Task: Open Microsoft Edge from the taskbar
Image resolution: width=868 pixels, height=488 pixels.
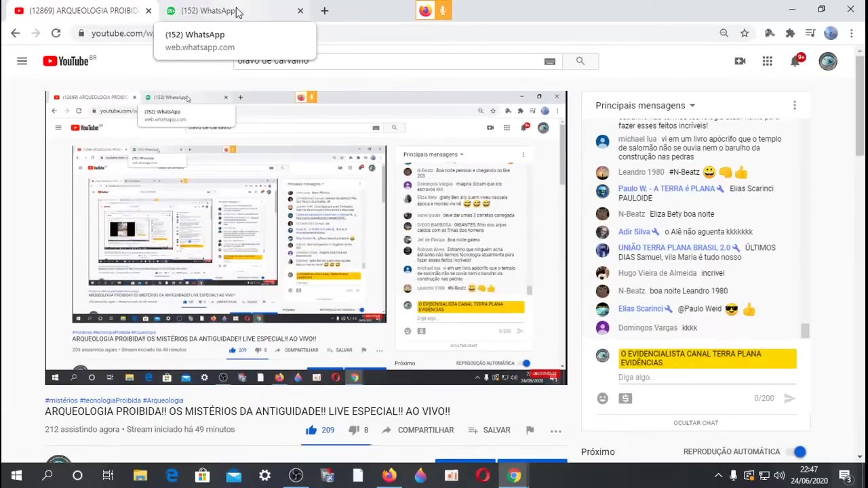Action: coord(172,475)
